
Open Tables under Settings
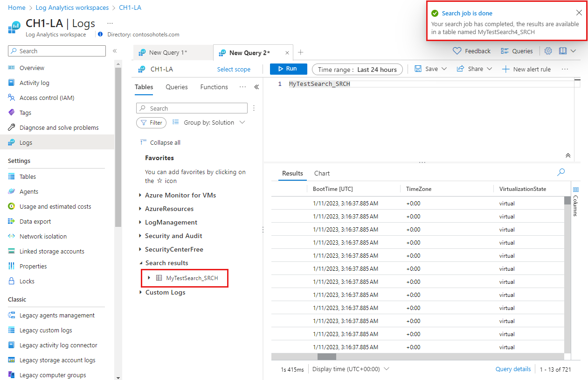coord(28,176)
